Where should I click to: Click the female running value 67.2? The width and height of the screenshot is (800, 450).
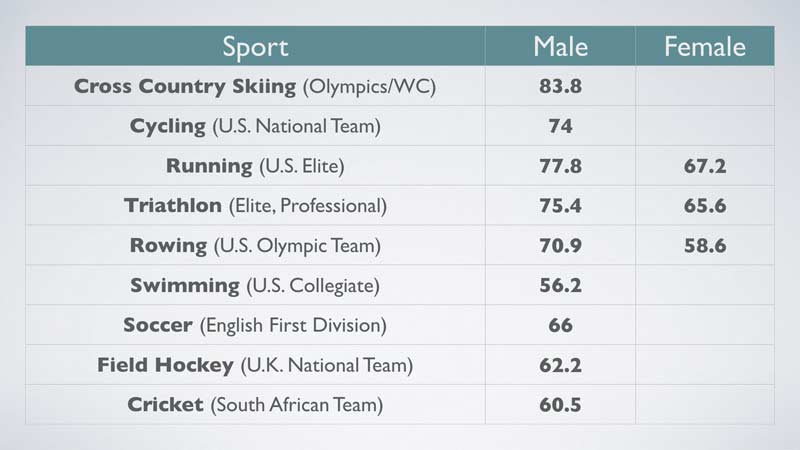point(705,166)
